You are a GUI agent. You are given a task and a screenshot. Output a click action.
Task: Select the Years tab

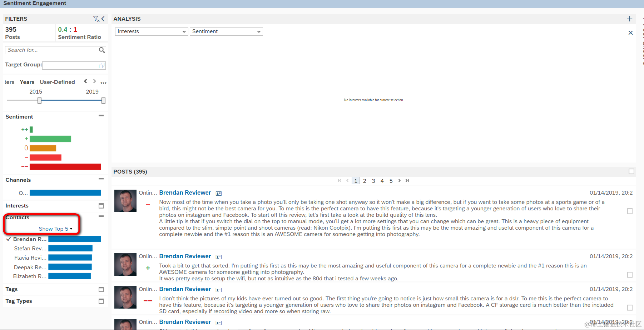point(27,82)
